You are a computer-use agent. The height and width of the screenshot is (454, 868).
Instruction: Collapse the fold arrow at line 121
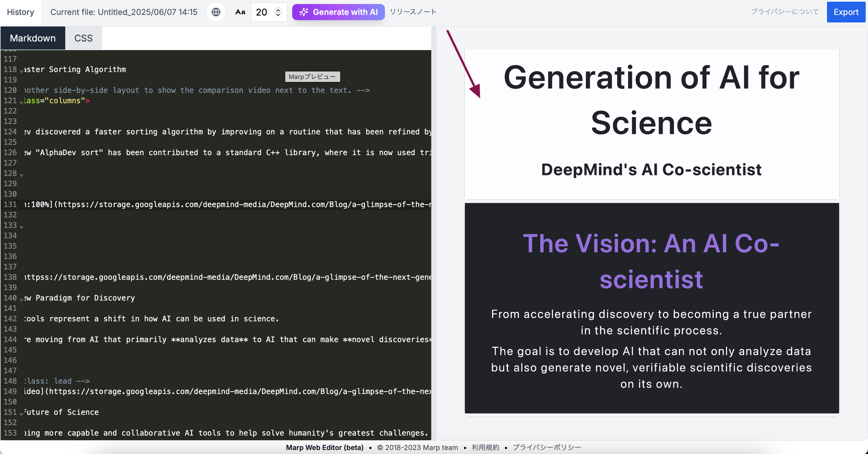coord(21,101)
